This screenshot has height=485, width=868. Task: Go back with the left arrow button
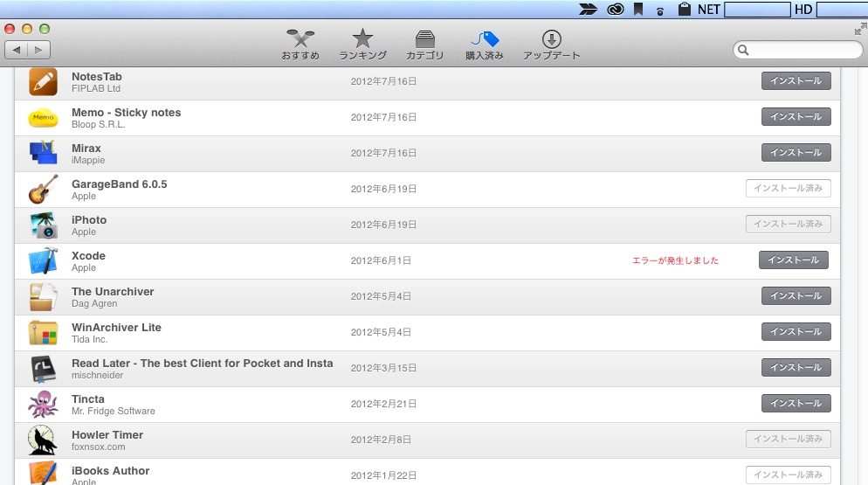16,50
